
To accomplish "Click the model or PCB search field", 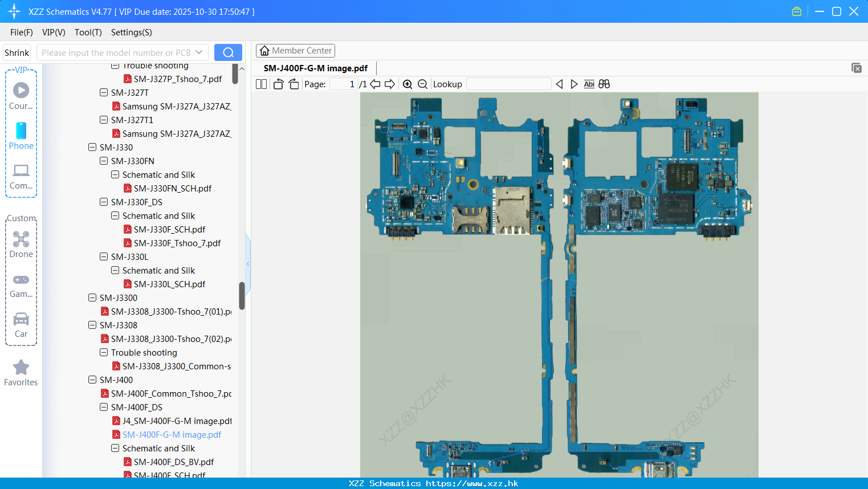I will click(x=115, y=52).
